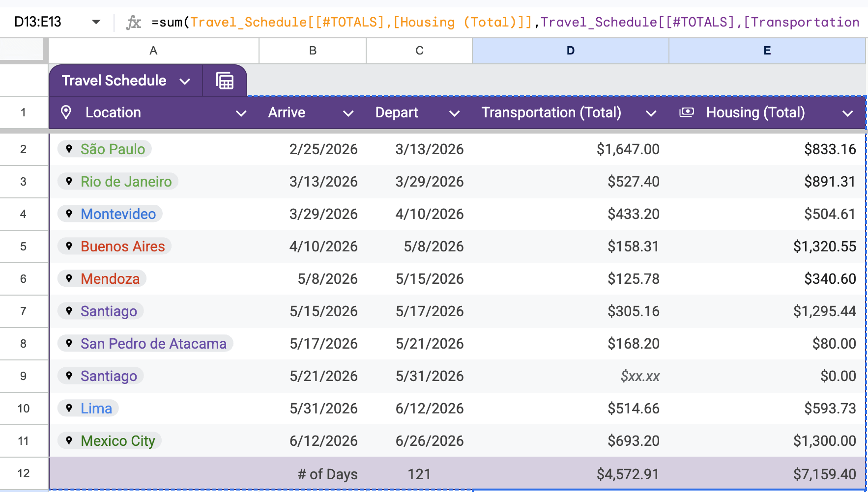868x492 pixels.
Task: Click the pin icon beside Buenos Aires
Action: tap(69, 246)
